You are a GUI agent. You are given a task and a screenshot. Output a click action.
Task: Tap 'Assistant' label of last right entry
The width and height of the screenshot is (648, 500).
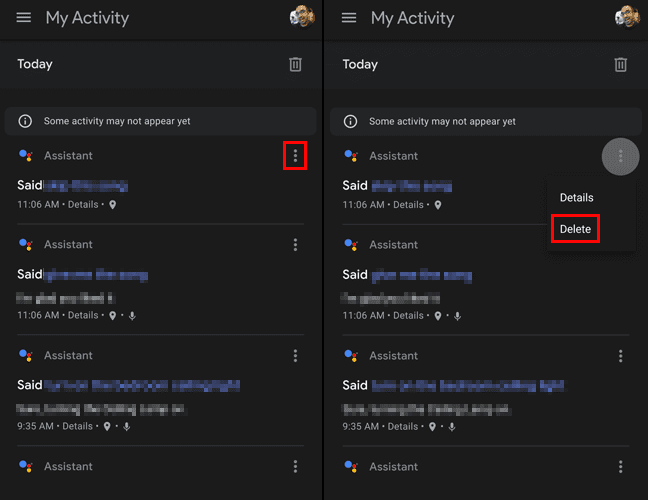(x=393, y=467)
